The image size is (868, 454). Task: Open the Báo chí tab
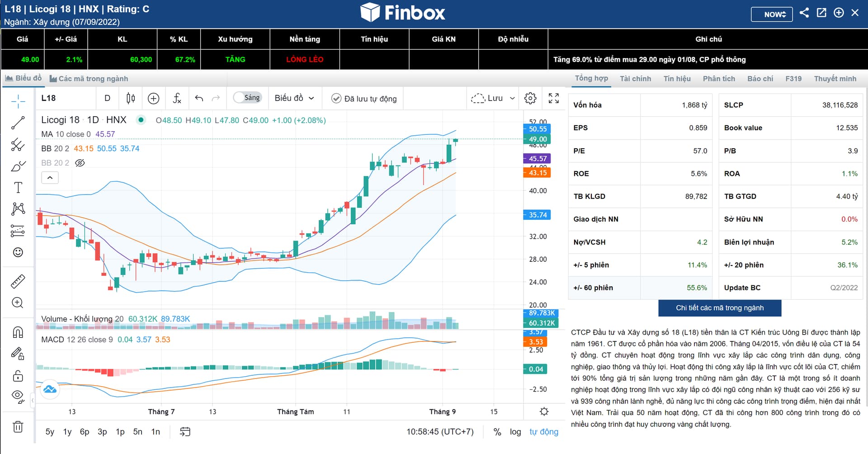[x=760, y=79]
